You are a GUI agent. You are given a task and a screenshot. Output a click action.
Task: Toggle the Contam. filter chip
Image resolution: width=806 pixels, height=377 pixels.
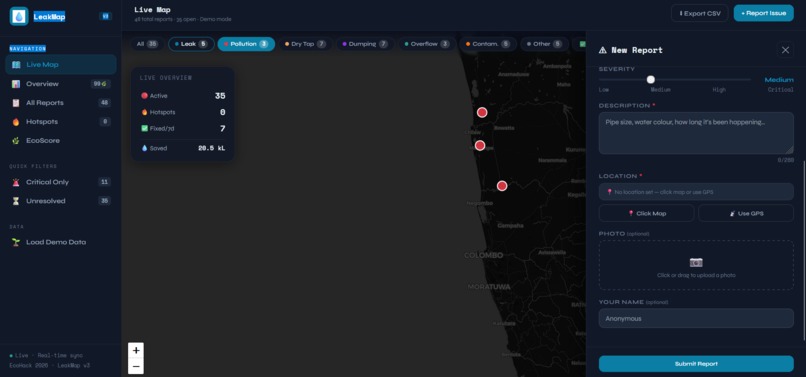tap(488, 44)
